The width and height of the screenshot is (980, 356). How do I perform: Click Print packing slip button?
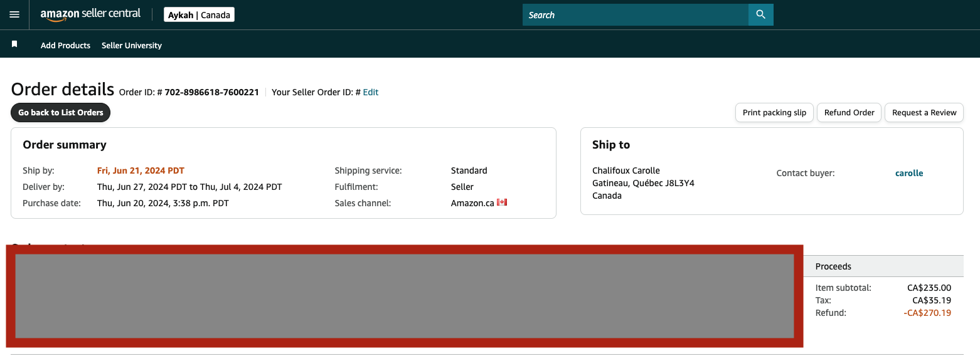(x=774, y=112)
